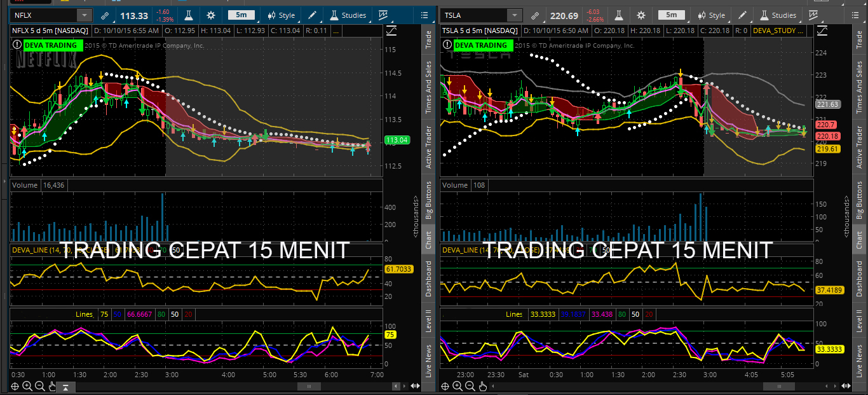The height and width of the screenshot is (395, 868).
Task: Click in the TSLA symbol input field
Action: (x=474, y=15)
